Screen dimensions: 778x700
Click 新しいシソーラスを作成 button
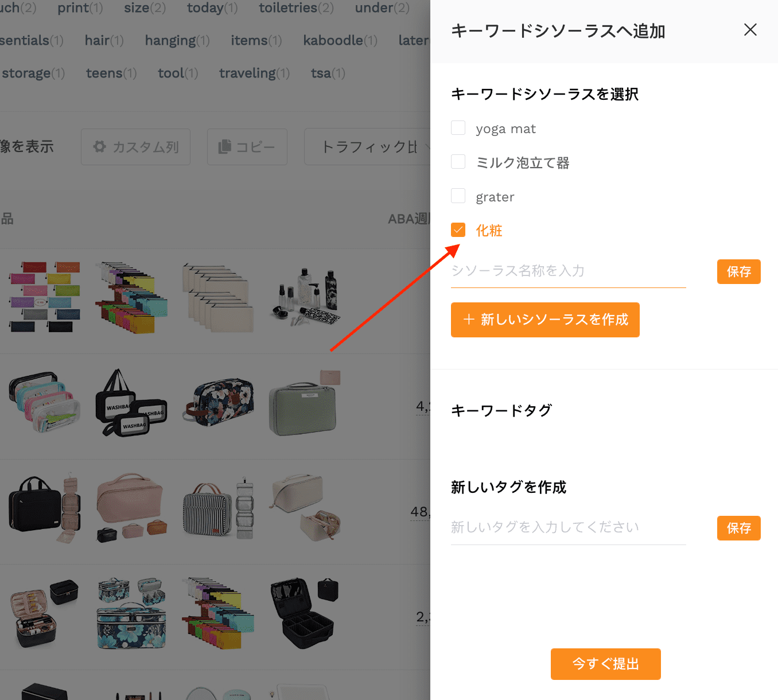click(545, 320)
